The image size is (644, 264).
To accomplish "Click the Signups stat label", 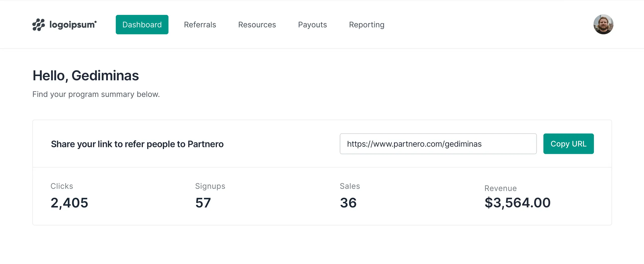I will tap(210, 186).
